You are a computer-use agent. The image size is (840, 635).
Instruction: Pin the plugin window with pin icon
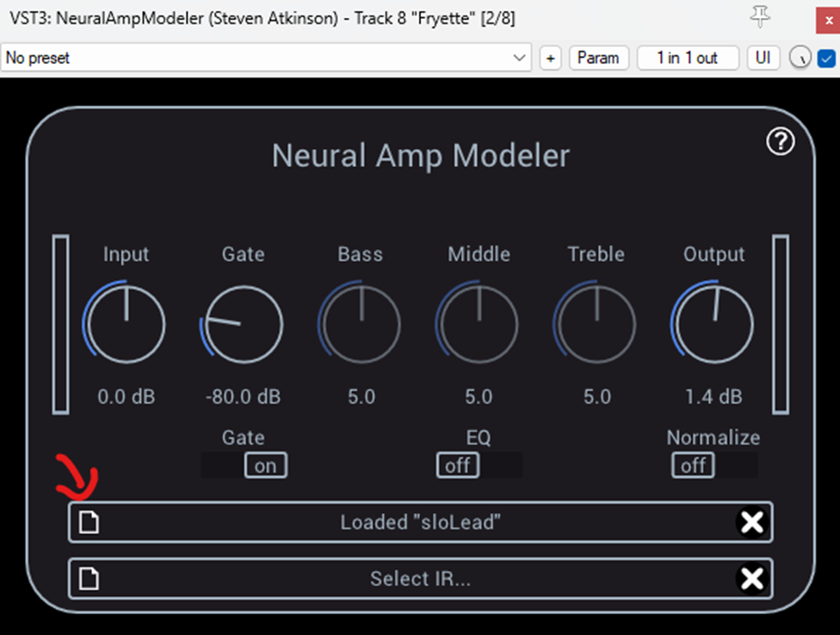[x=761, y=18]
